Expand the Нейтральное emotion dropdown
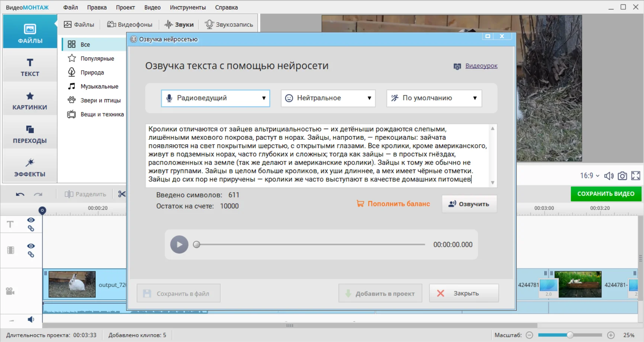 (328, 98)
